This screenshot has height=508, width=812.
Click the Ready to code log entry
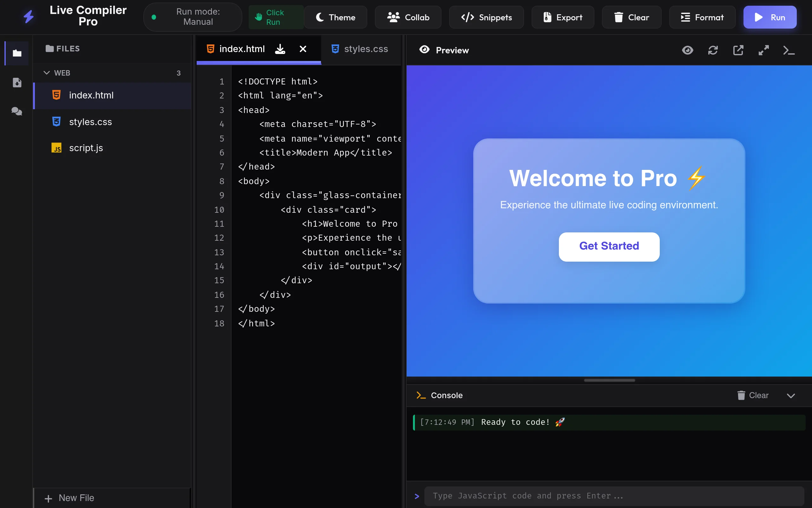(609, 422)
